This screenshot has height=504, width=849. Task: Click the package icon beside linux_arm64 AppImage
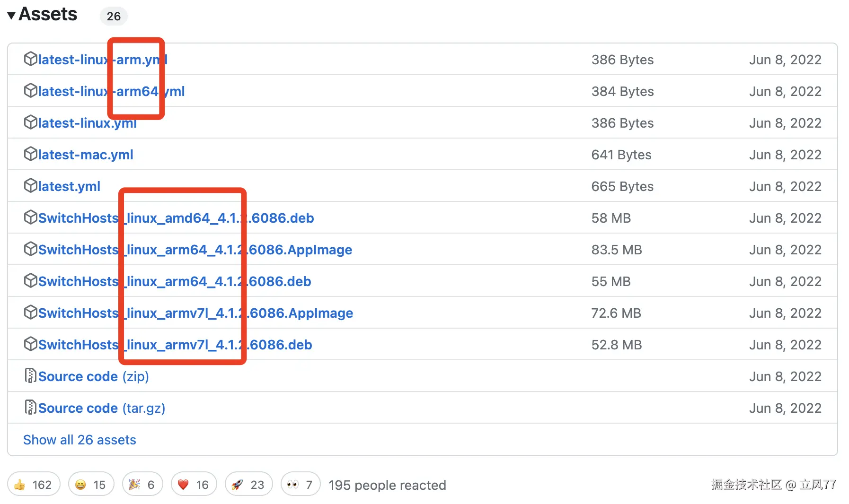coord(30,249)
